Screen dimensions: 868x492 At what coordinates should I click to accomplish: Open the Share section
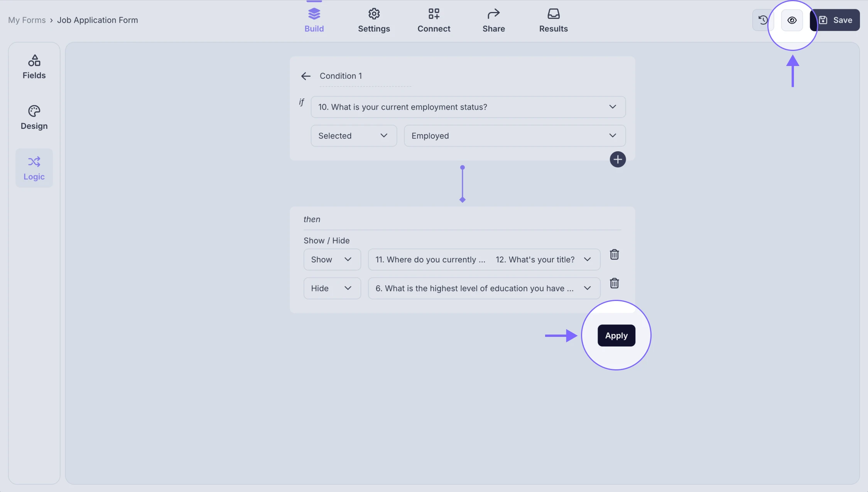(493, 20)
